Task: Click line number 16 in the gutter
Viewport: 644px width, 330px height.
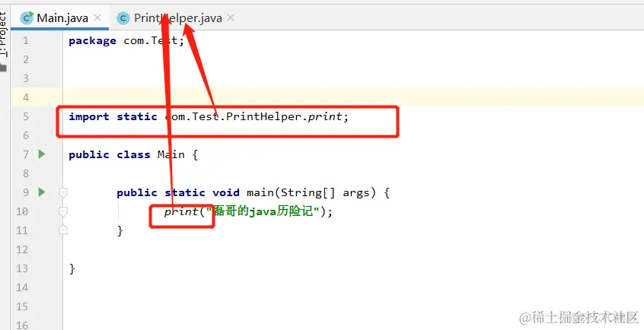Action: point(22,325)
